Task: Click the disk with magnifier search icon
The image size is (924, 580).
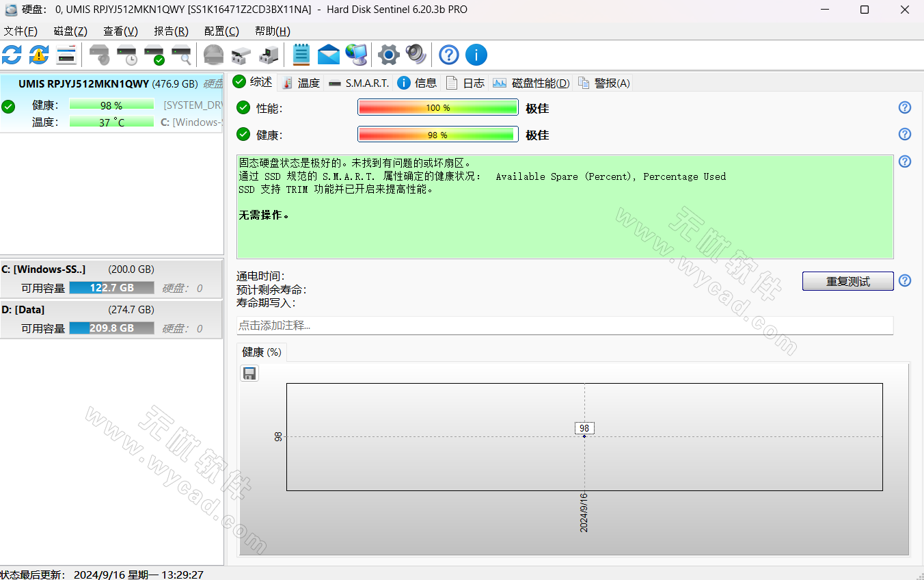Action: (181, 55)
